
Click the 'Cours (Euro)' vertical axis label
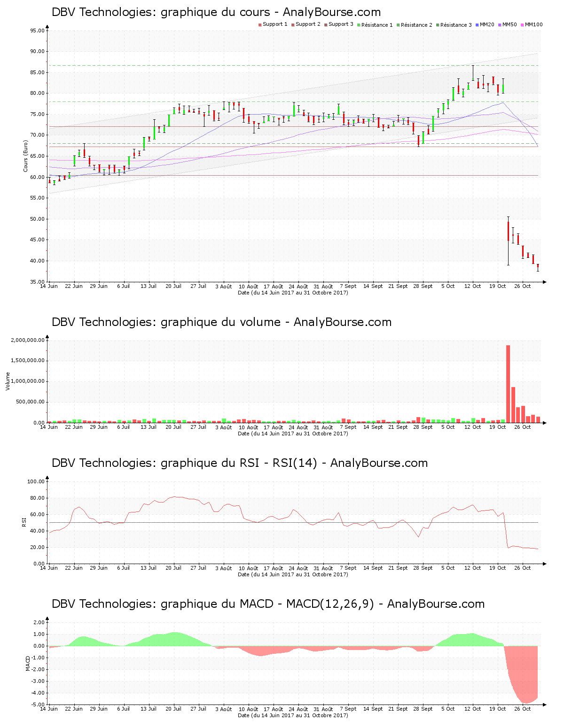(26, 156)
